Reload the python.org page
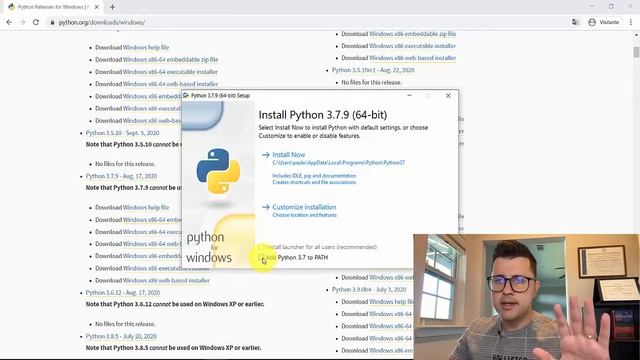 pyautogui.click(x=36, y=22)
